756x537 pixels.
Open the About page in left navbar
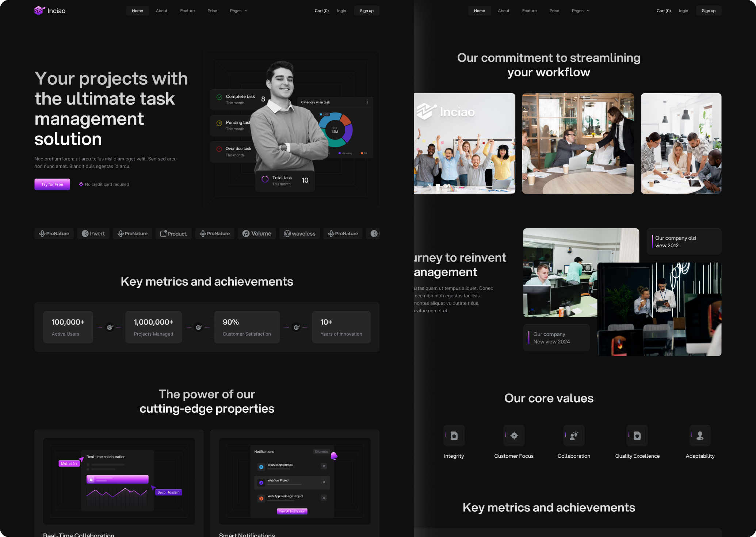[161, 11]
